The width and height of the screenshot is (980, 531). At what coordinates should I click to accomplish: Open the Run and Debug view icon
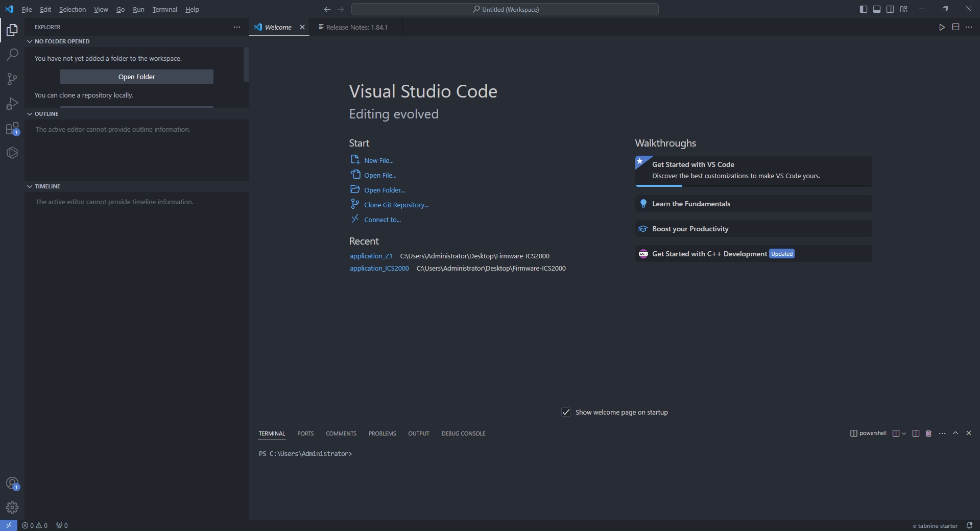tap(12, 104)
